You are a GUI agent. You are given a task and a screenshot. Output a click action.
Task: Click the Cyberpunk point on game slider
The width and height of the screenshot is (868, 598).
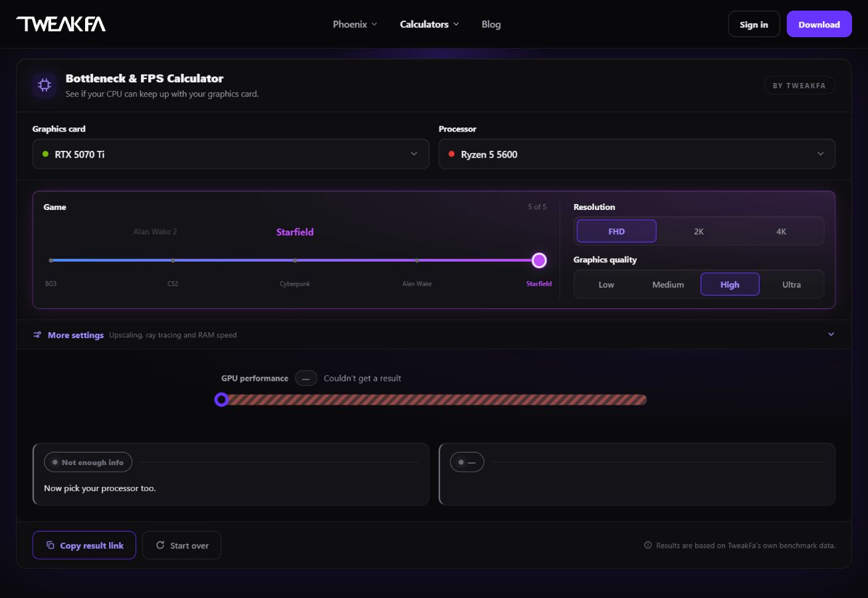295,260
